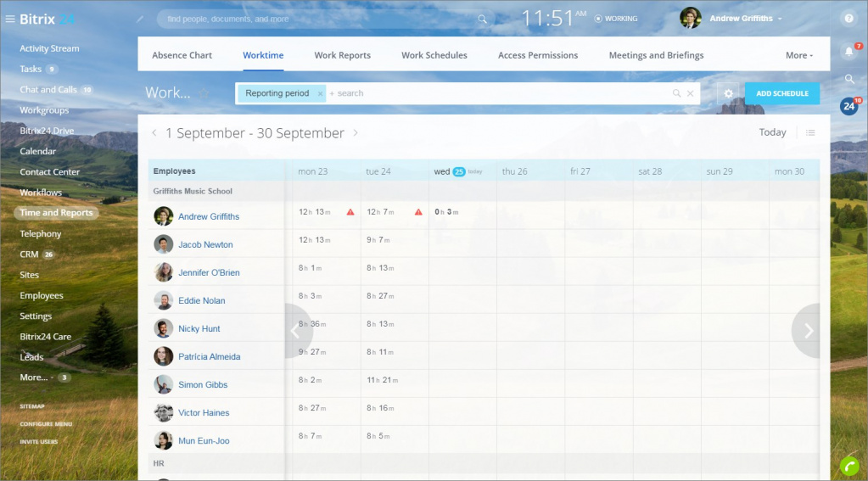Image resolution: width=868 pixels, height=481 pixels.
Task: Open the Bitrix24 messenger badge icon
Action: pos(848,106)
